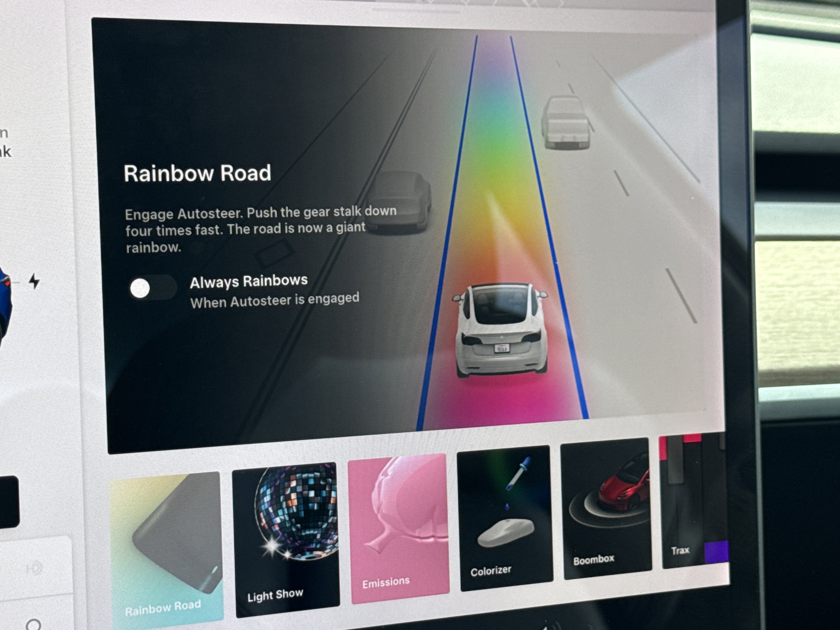Open 'Boombox' via its label
The image size is (840, 630).
594,560
